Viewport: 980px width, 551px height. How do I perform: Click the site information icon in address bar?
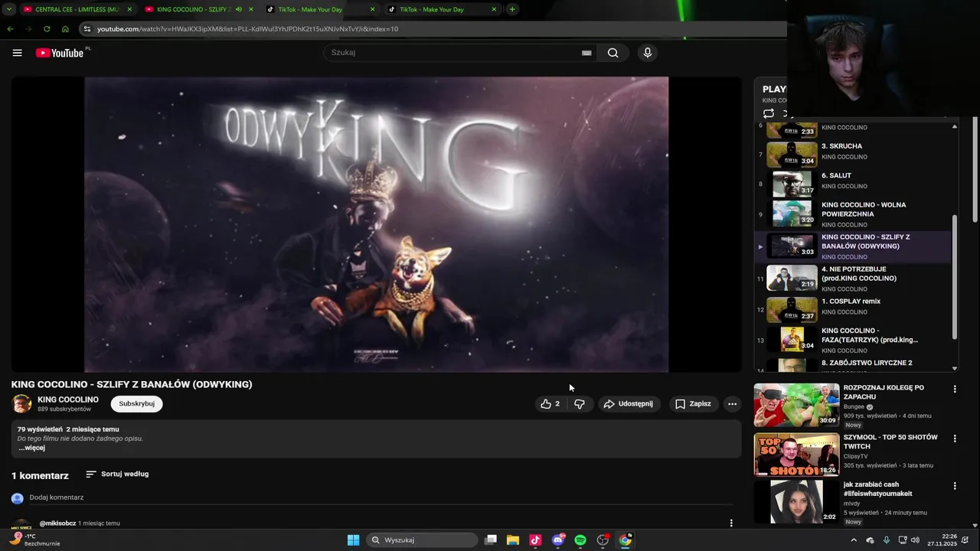tap(88, 29)
